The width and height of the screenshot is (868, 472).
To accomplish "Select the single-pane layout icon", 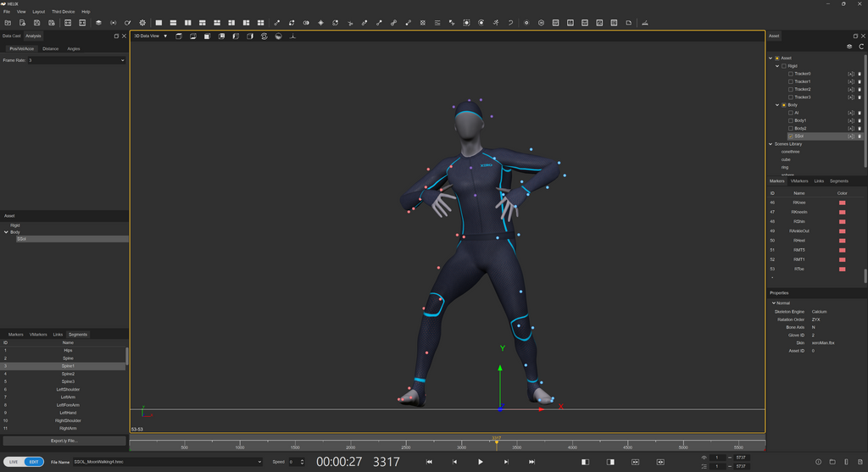I will [159, 23].
